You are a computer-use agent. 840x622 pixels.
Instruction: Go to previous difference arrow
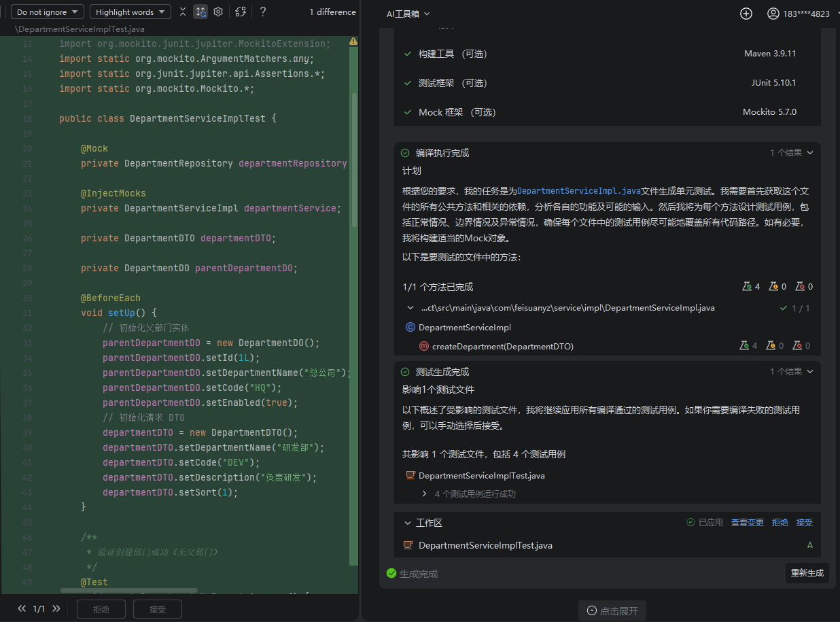(22, 609)
